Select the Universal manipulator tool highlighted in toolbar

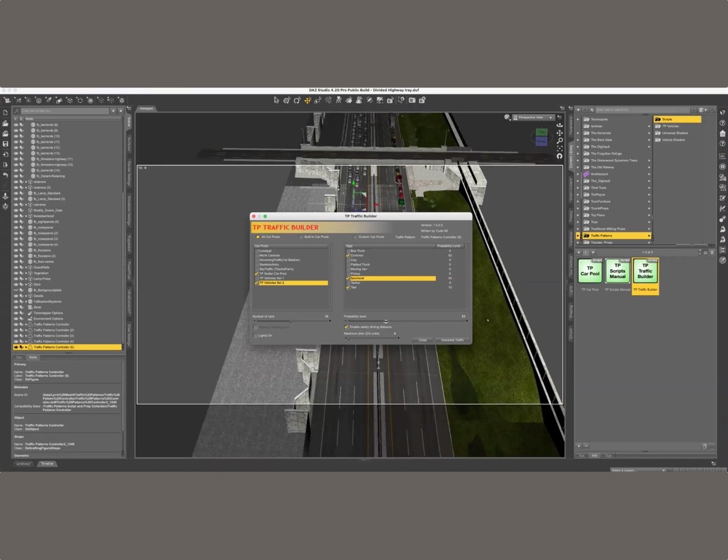click(307, 100)
